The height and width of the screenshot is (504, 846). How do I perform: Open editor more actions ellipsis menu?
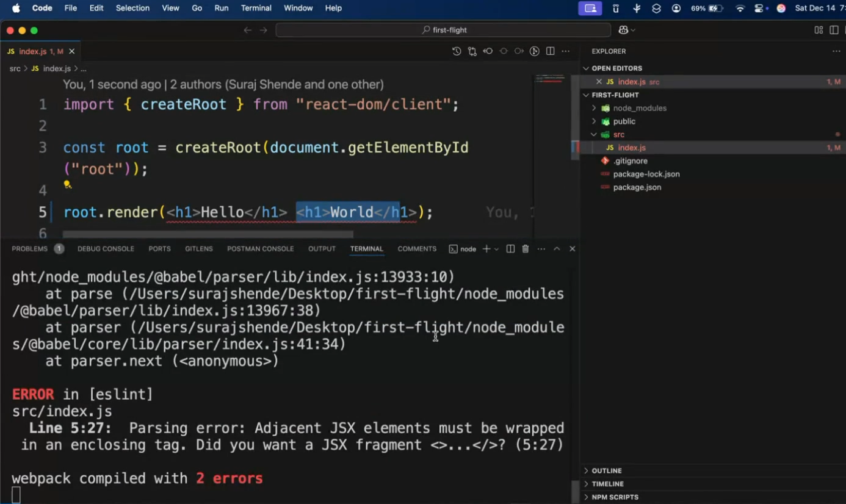coord(566,51)
